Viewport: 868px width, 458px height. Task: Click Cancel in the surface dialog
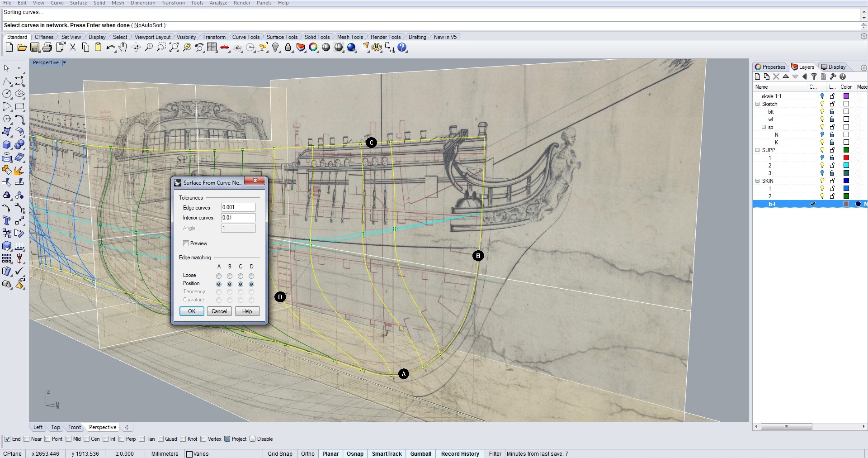(219, 311)
